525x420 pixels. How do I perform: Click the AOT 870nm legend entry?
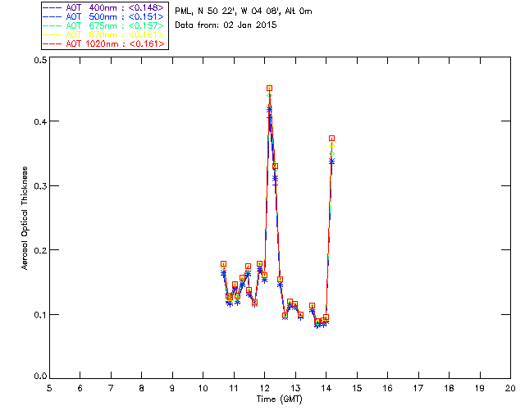(103, 34)
